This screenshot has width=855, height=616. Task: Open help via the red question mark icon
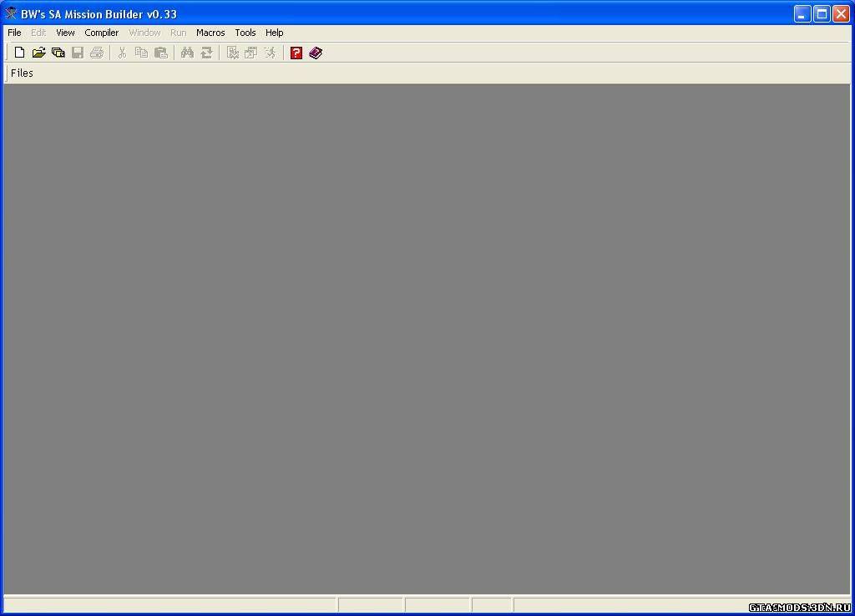tap(296, 53)
